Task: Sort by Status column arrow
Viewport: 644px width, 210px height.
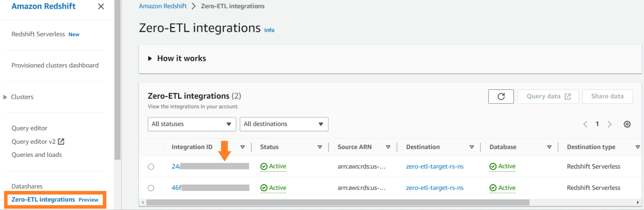Action: 320,147
